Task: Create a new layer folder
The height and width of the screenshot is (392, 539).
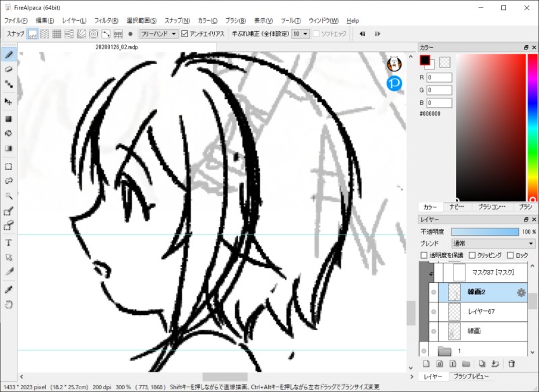Action: click(x=466, y=364)
